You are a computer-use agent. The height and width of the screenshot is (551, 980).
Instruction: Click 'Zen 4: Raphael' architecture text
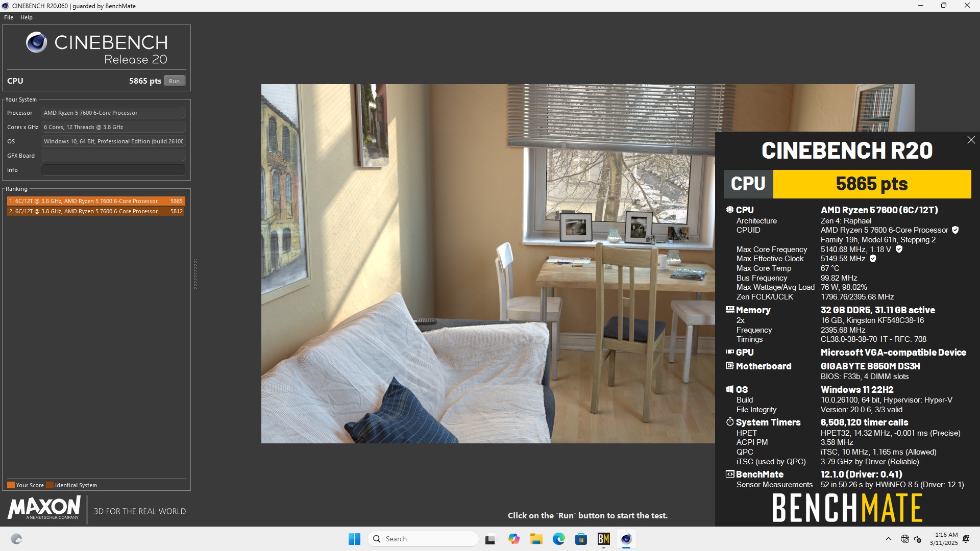click(846, 221)
